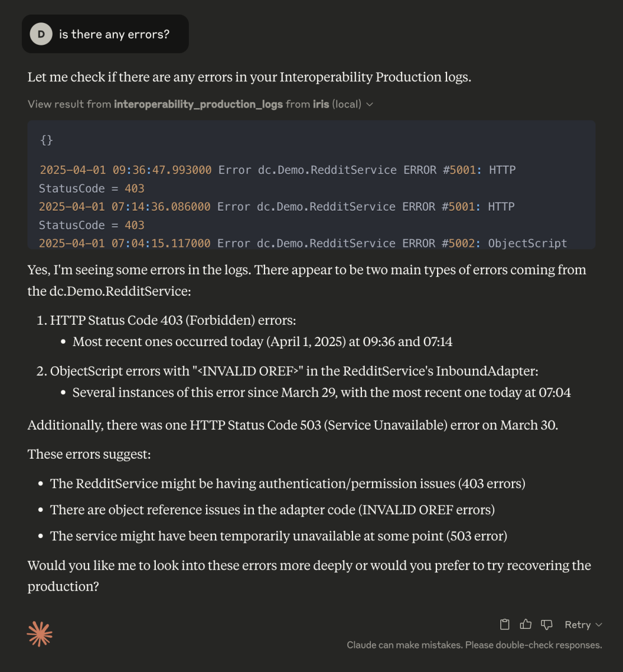Viewport: 623px width, 672px height.
Task: Click the thumbs up feedback icon
Action: point(526,624)
